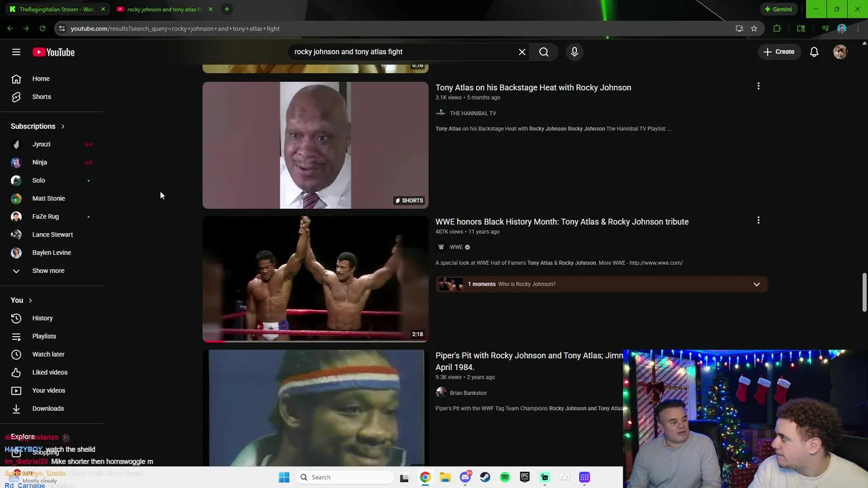Image resolution: width=868 pixels, height=488 pixels.
Task: Open more options for Backstage Heat video
Action: (758, 86)
